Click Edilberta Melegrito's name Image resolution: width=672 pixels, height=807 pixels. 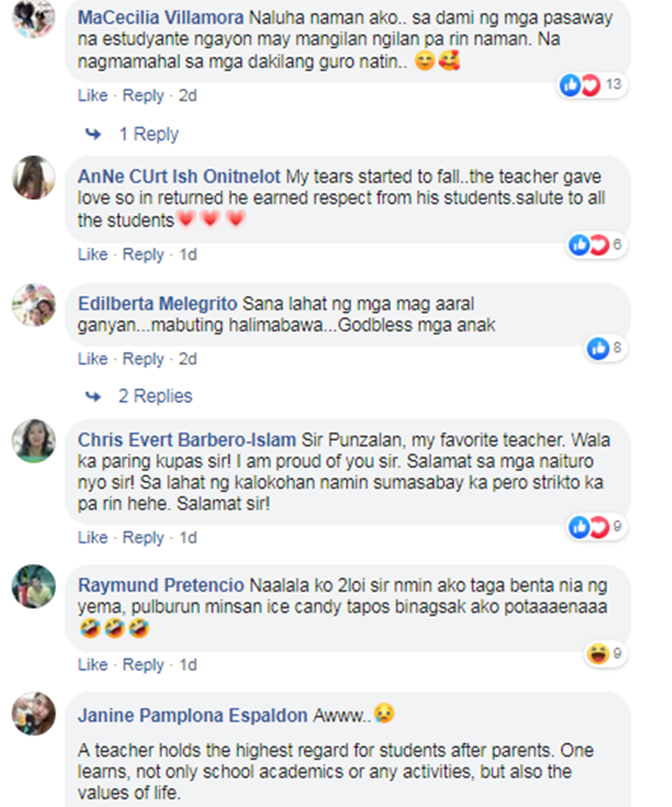pyautogui.click(x=158, y=304)
